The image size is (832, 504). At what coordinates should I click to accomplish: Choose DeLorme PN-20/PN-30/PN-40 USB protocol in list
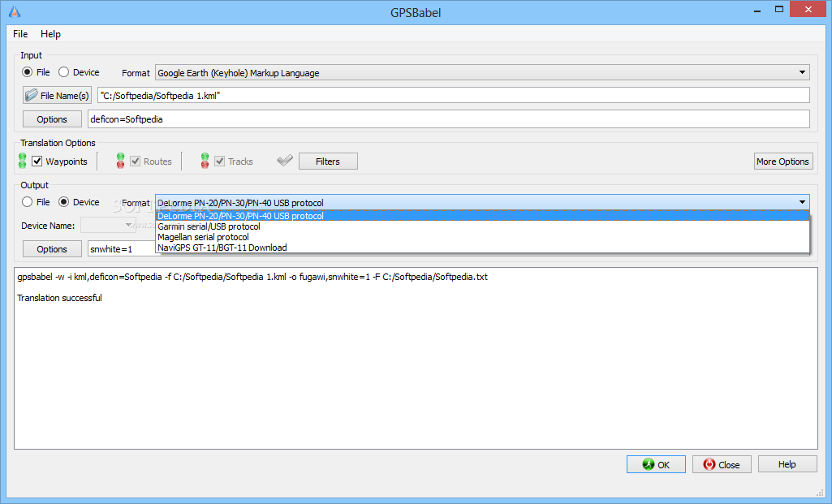pos(482,216)
